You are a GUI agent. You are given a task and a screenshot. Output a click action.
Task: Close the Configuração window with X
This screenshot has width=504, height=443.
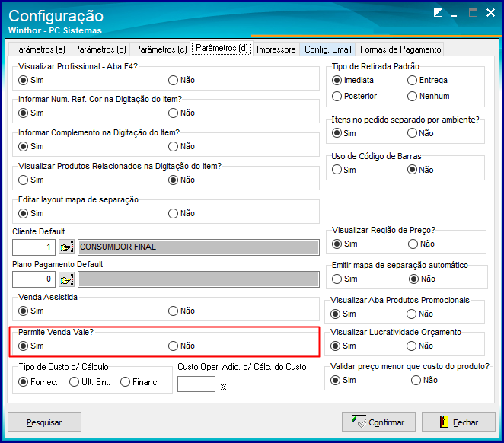pyautogui.click(x=490, y=13)
